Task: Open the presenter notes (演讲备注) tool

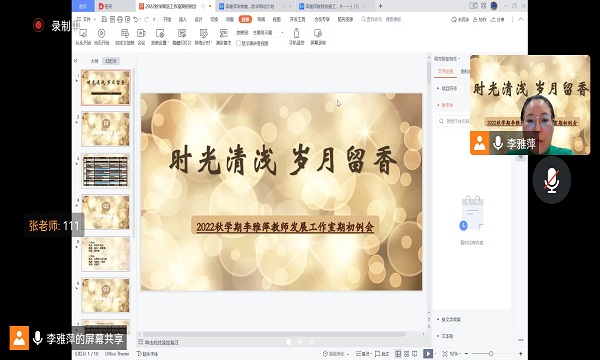Action: coord(223,37)
